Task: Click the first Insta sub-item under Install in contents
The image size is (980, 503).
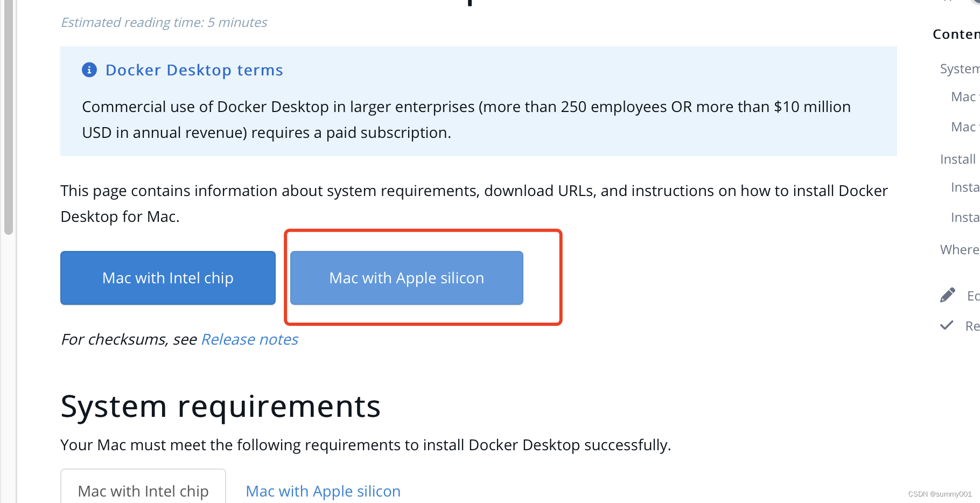Action: pos(965,187)
